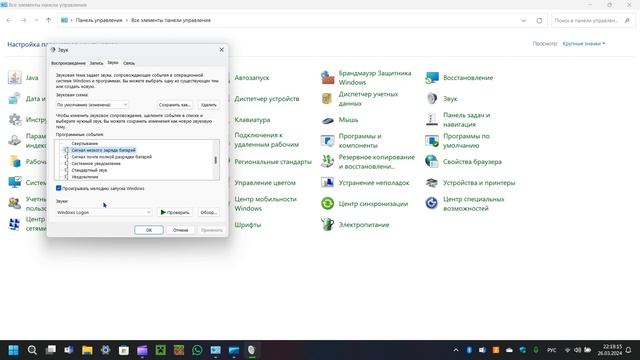Viewport: 640px width, 360px height.
Task: Click the Центр специальных возможностей icon
Action: (x=432, y=203)
